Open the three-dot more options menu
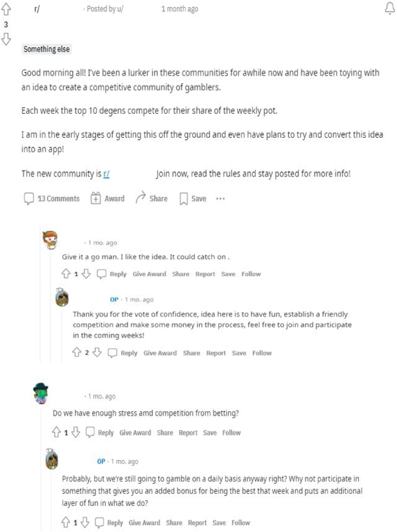The image size is (397, 532). pyautogui.click(x=220, y=199)
